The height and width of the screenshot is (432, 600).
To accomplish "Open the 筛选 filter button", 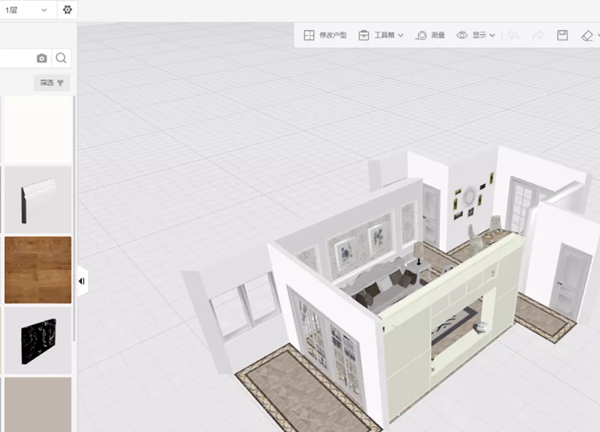I will tap(52, 83).
